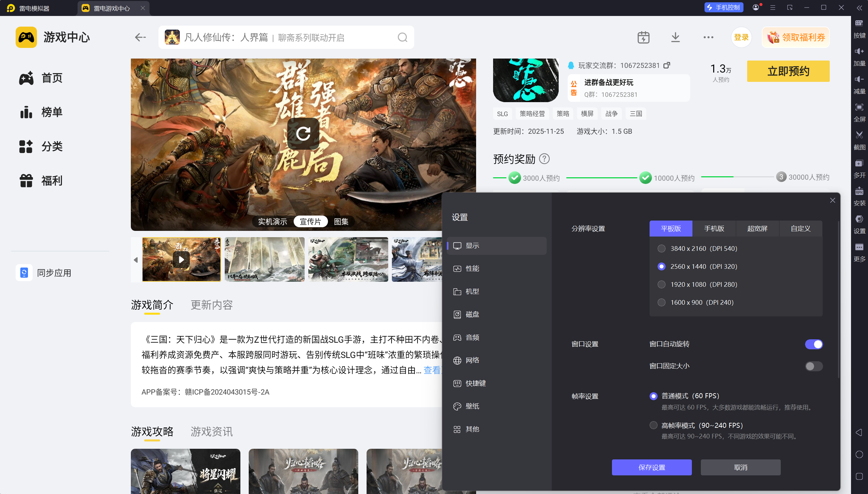
Task: Click the 保存设置 button
Action: [x=651, y=467]
